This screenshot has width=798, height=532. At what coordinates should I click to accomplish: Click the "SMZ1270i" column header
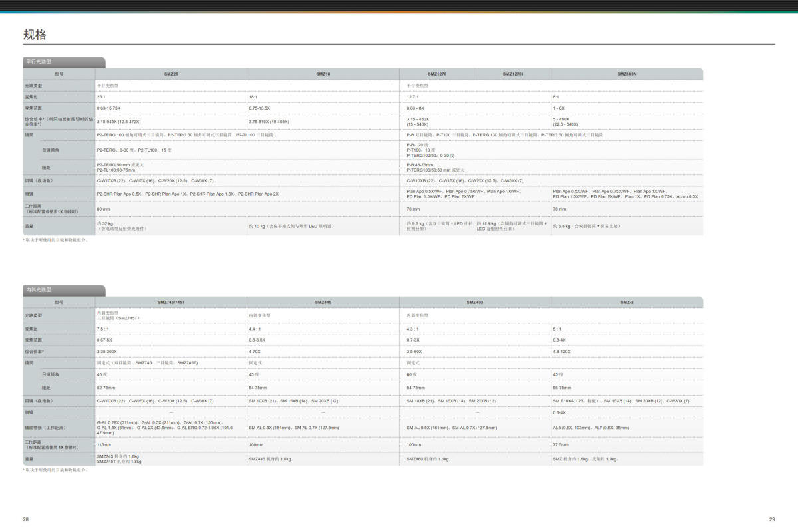point(513,74)
